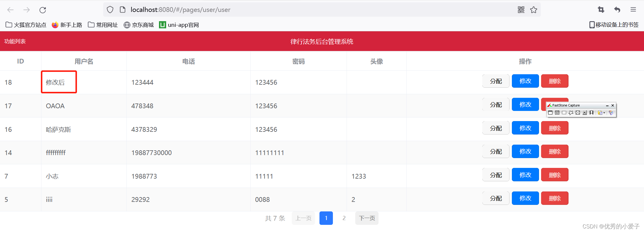
Task: Click 删除 button for ID 18
Action: click(555, 81)
